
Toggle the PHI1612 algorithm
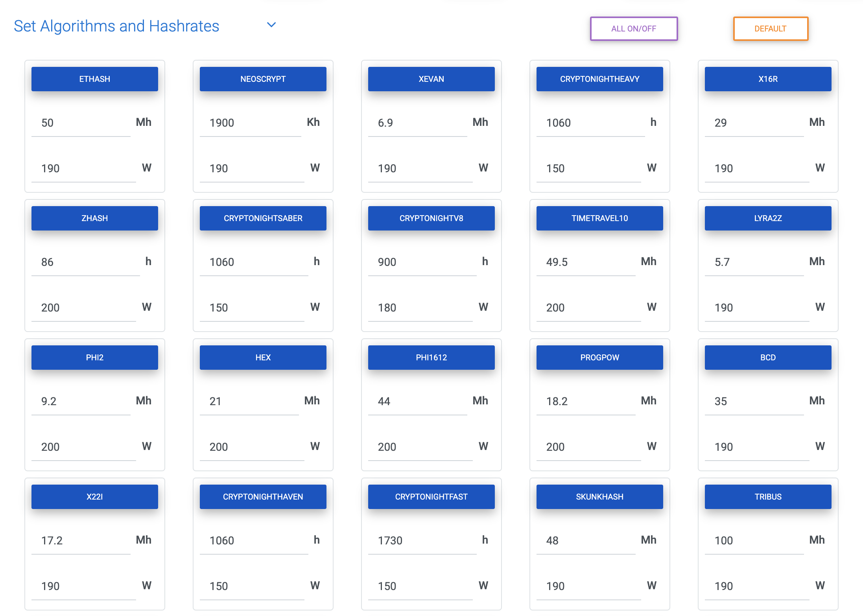[431, 358]
